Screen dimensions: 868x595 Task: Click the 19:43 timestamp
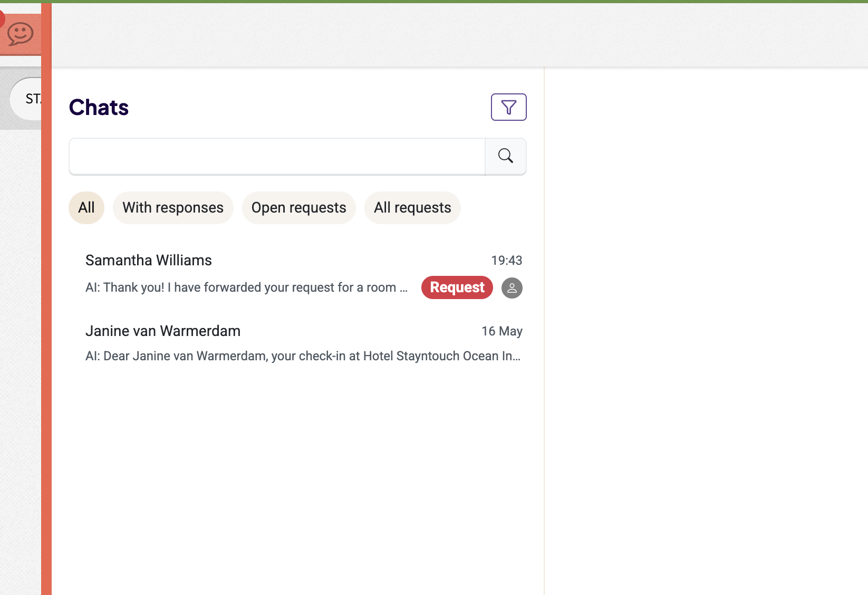pos(506,261)
